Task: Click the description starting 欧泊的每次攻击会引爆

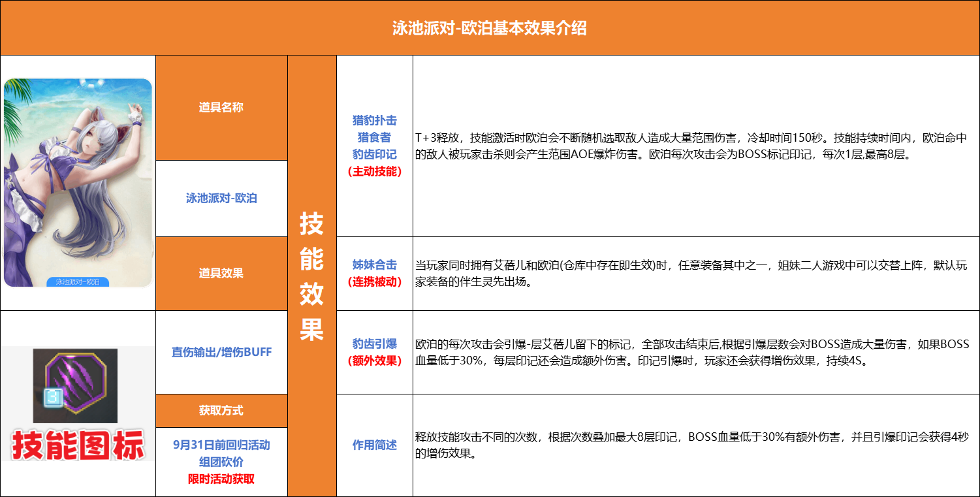Action: point(691,352)
